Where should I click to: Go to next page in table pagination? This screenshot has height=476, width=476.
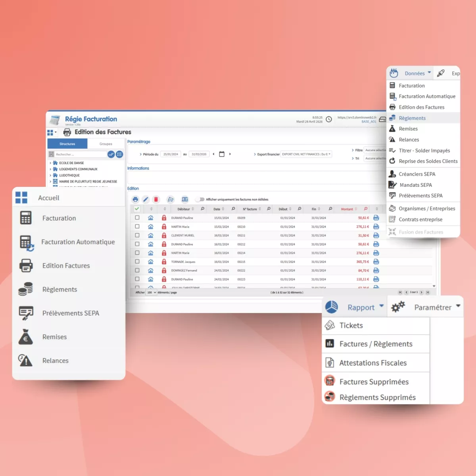coord(421,292)
